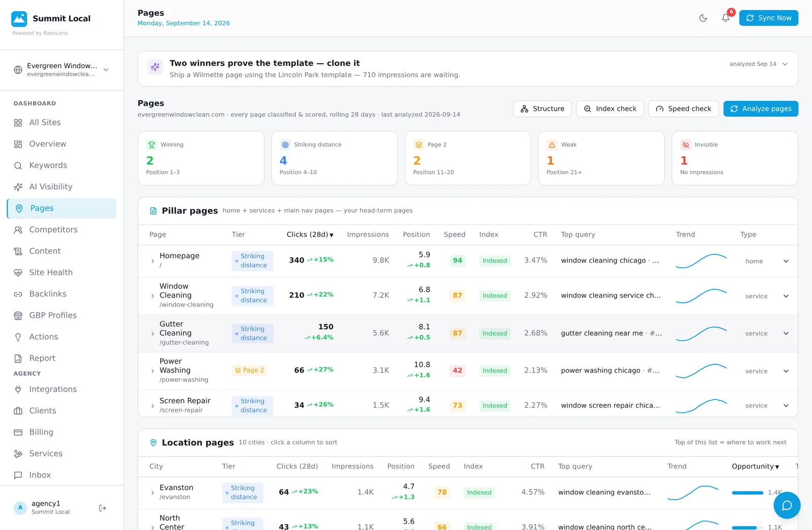Screen dimensions: 812x530
Task: Click the Clients briefcase icon
Action: click(18, 411)
